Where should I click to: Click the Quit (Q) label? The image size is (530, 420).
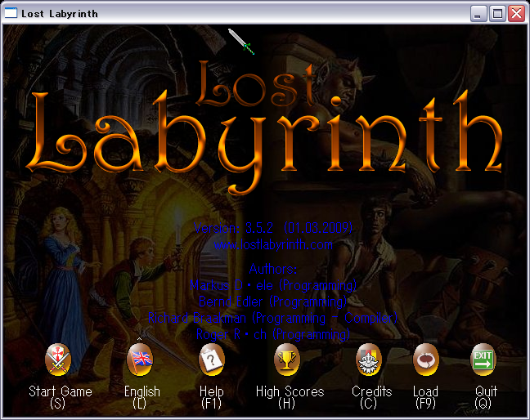pyautogui.click(x=486, y=397)
